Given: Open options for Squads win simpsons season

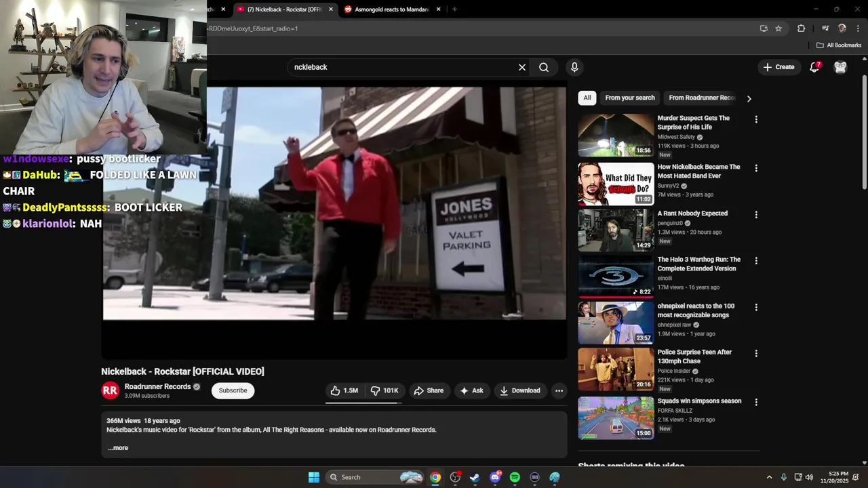Looking at the screenshot, I should [x=756, y=402].
